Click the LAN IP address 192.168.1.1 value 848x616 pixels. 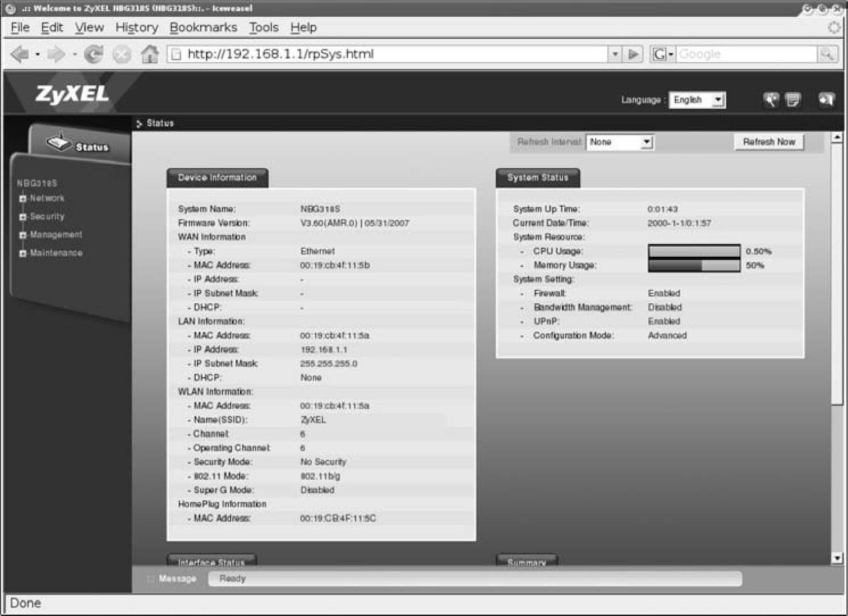coord(324,350)
